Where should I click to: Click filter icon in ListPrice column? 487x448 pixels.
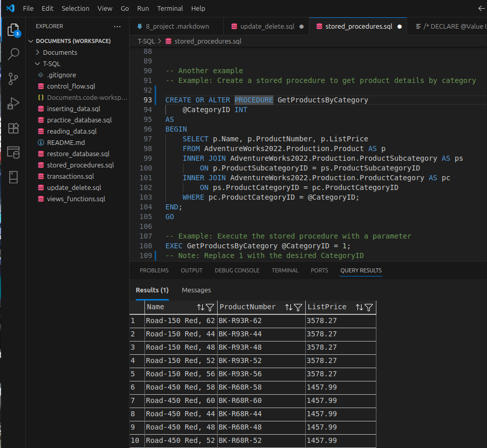coord(369,307)
